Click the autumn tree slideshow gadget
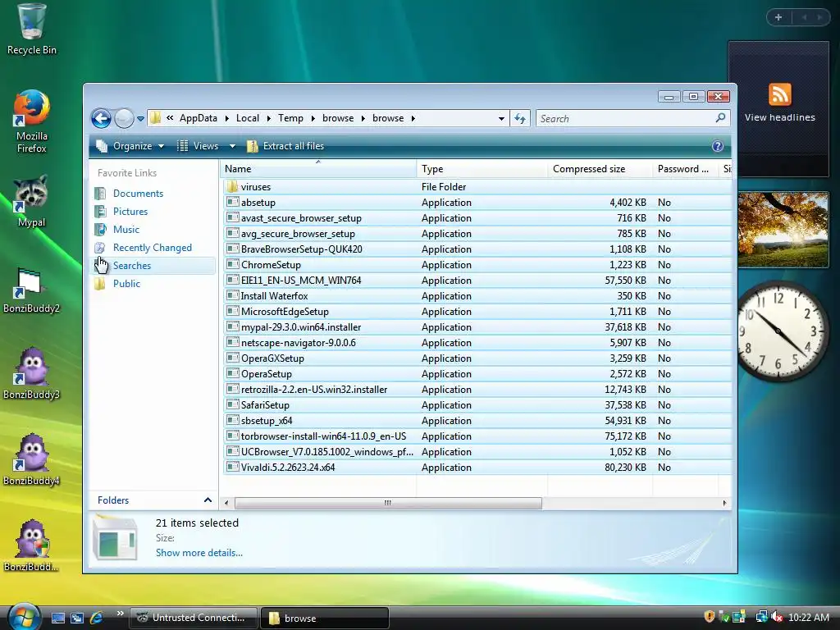The width and height of the screenshot is (840, 630). (x=783, y=230)
